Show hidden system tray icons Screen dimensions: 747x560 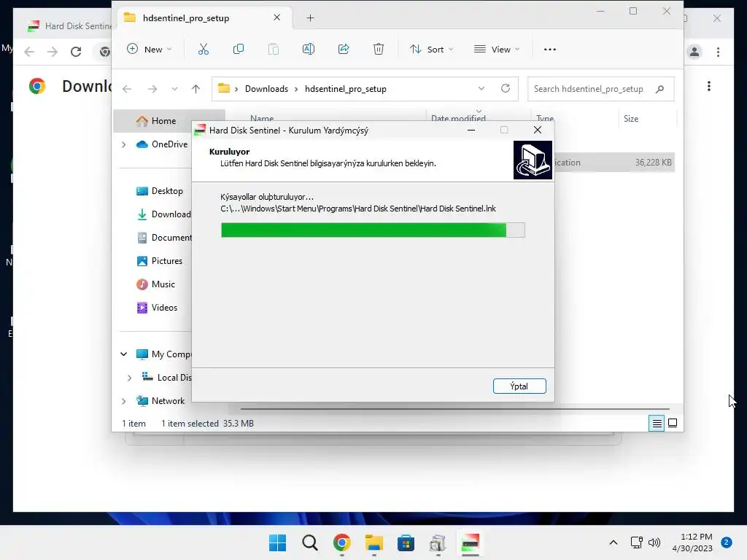(614, 542)
